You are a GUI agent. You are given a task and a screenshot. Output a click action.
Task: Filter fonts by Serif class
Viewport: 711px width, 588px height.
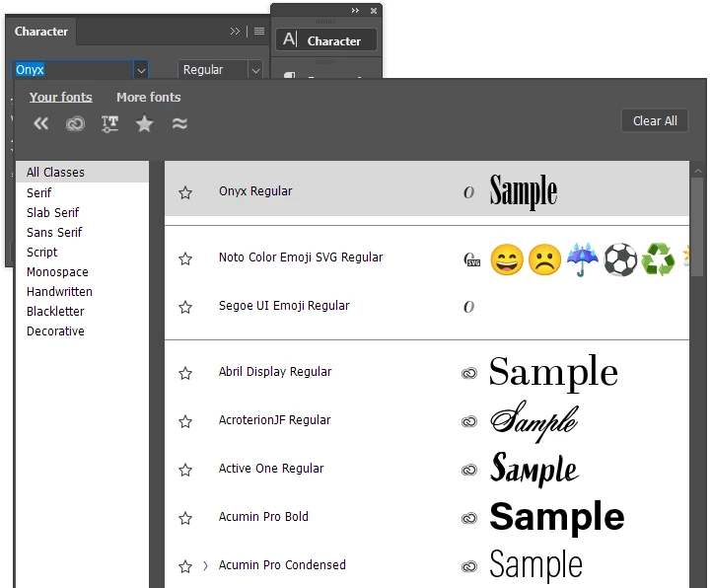click(x=39, y=192)
